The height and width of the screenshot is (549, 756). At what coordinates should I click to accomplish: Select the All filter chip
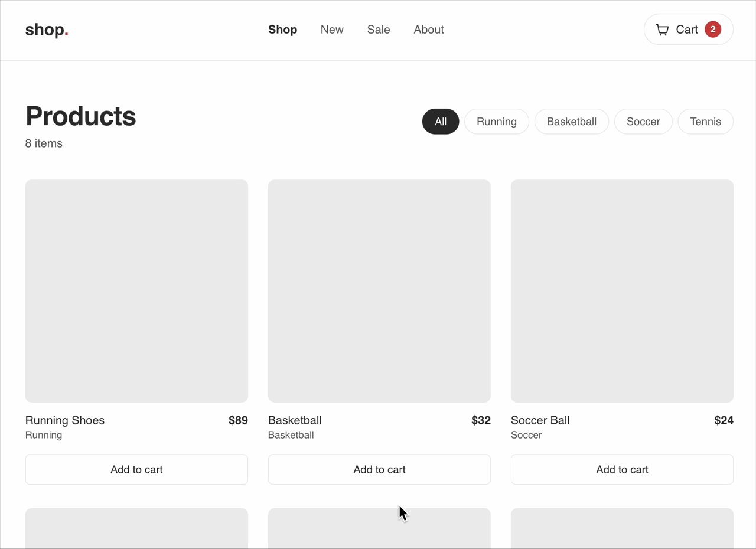441,122
